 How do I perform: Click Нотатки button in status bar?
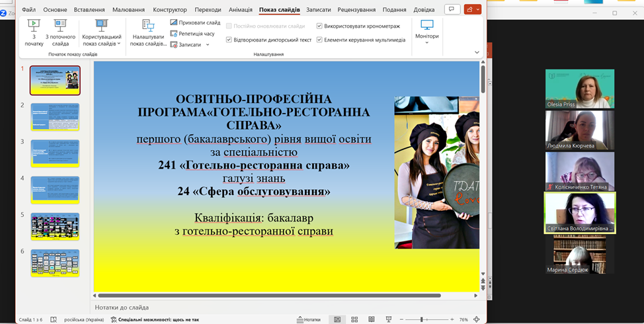click(x=308, y=319)
